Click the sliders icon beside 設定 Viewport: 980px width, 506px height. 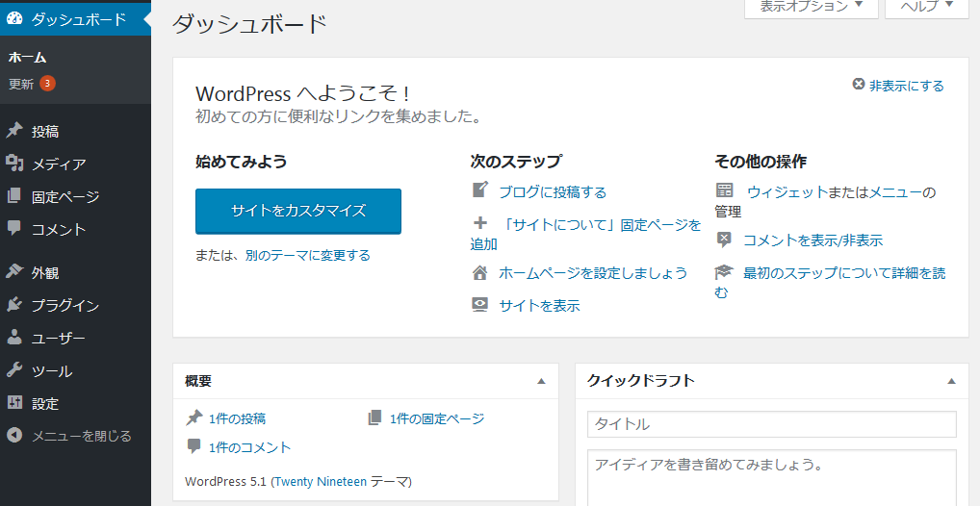click(15, 403)
